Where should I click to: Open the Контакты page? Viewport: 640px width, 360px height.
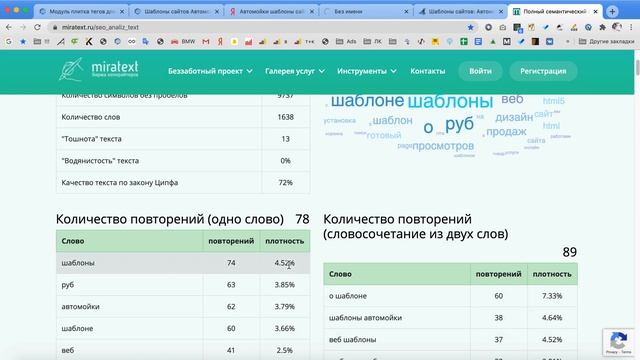point(427,71)
